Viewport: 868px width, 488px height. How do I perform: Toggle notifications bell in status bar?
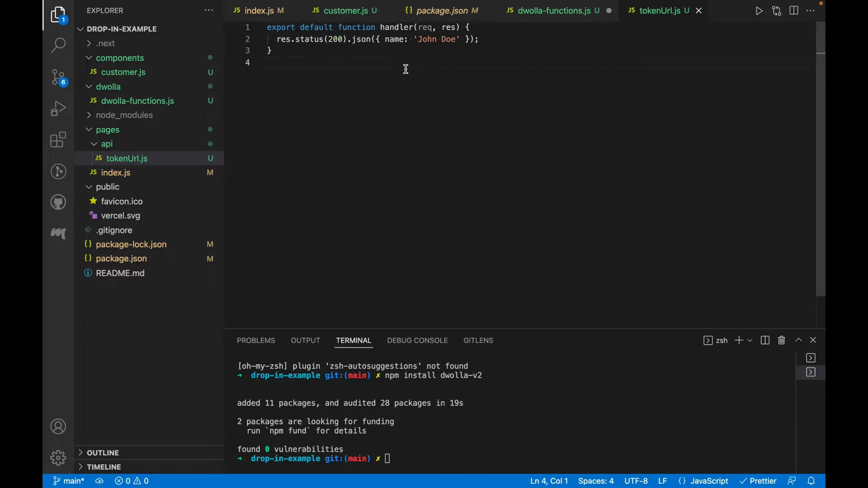pyautogui.click(x=811, y=481)
